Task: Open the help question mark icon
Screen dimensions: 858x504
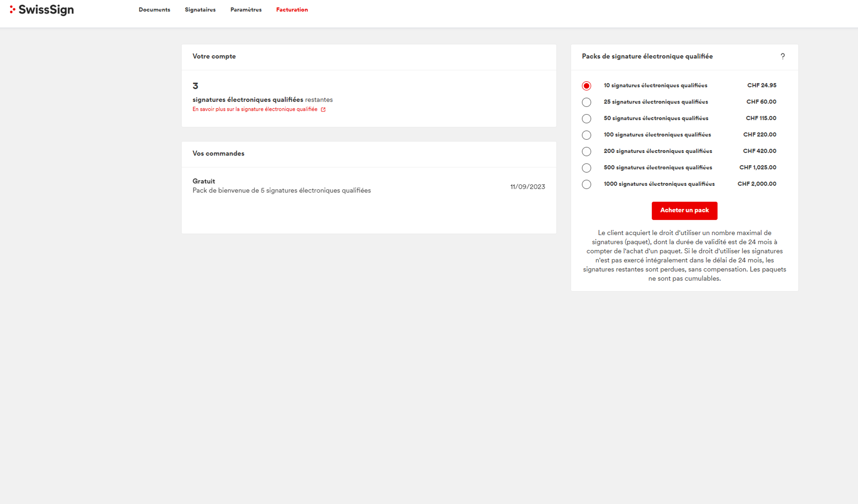Action: point(782,57)
